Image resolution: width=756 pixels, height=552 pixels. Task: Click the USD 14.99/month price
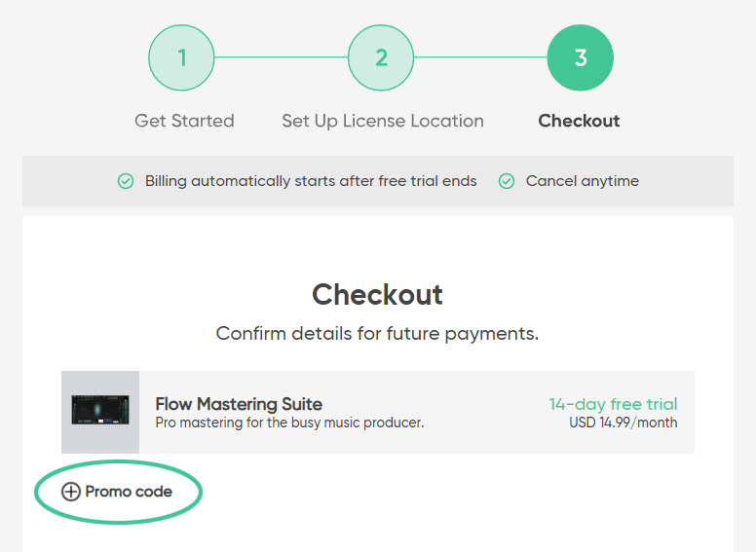pyautogui.click(x=623, y=423)
